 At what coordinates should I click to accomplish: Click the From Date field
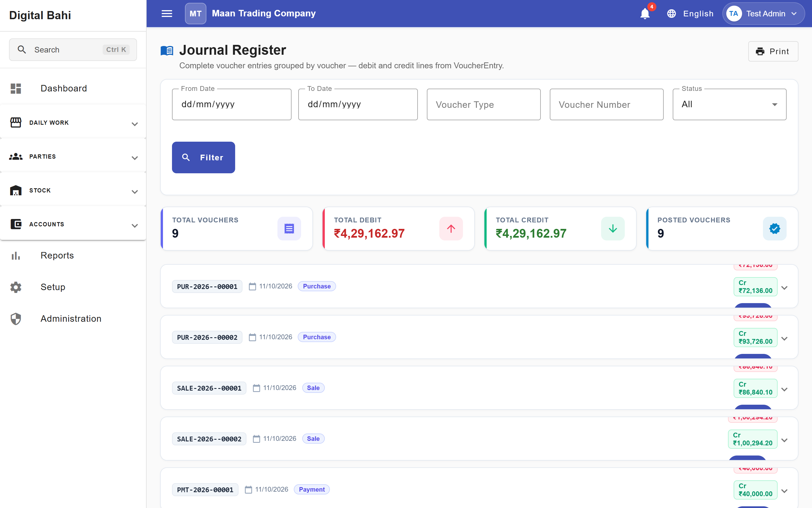(231, 104)
